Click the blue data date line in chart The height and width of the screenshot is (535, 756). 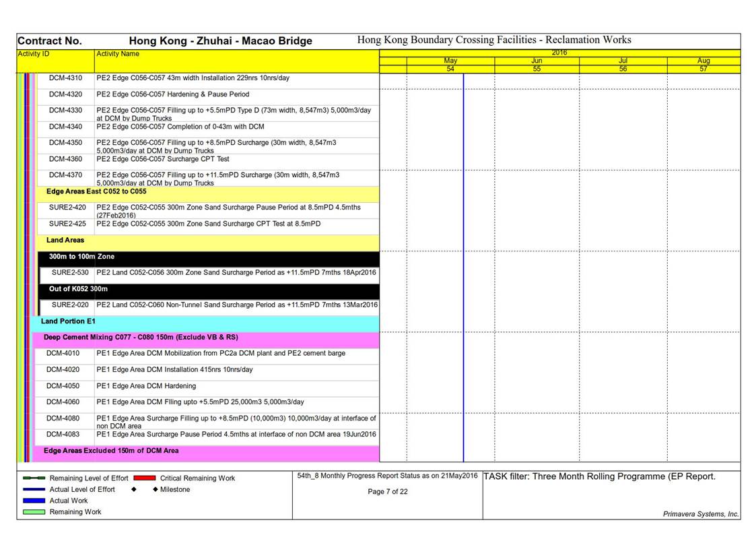463,267
